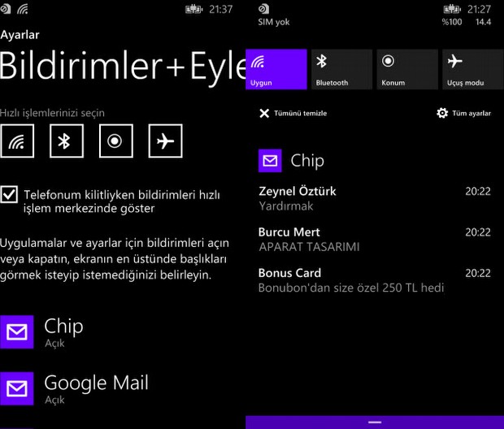504x429 pixels.
Task: Click the purple Chip mail icon in settings list
Action: (17, 332)
